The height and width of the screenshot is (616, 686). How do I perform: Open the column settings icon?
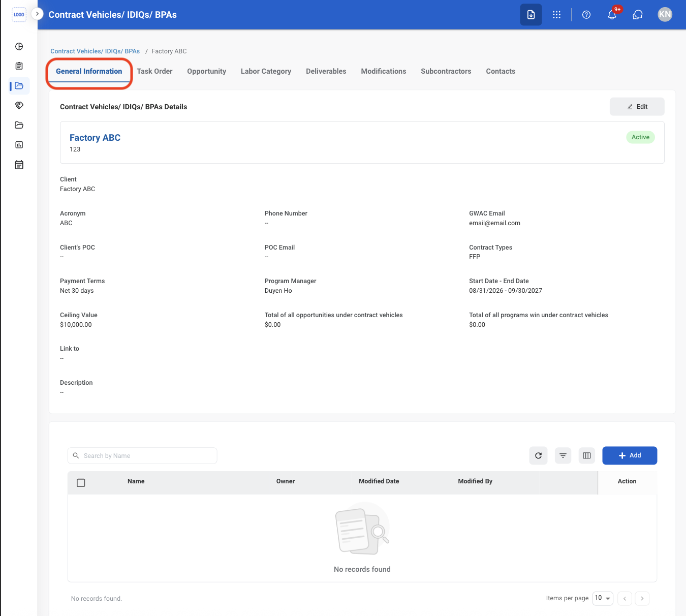(587, 455)
